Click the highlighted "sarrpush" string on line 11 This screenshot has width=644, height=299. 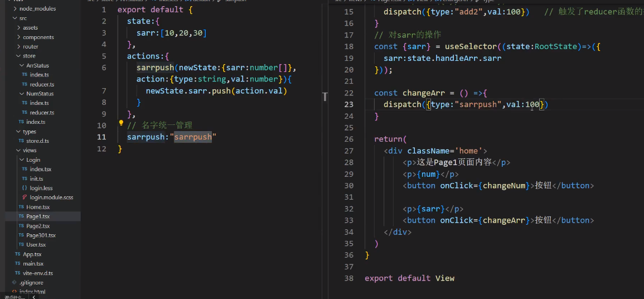click(193, 137)
